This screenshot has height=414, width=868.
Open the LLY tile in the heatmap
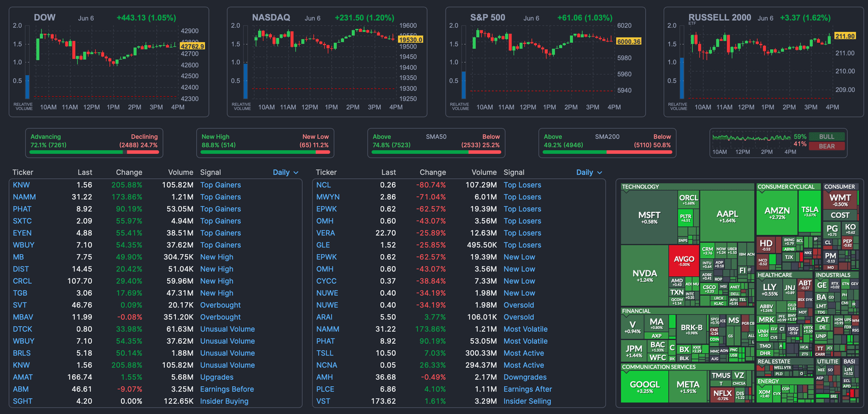770,290
